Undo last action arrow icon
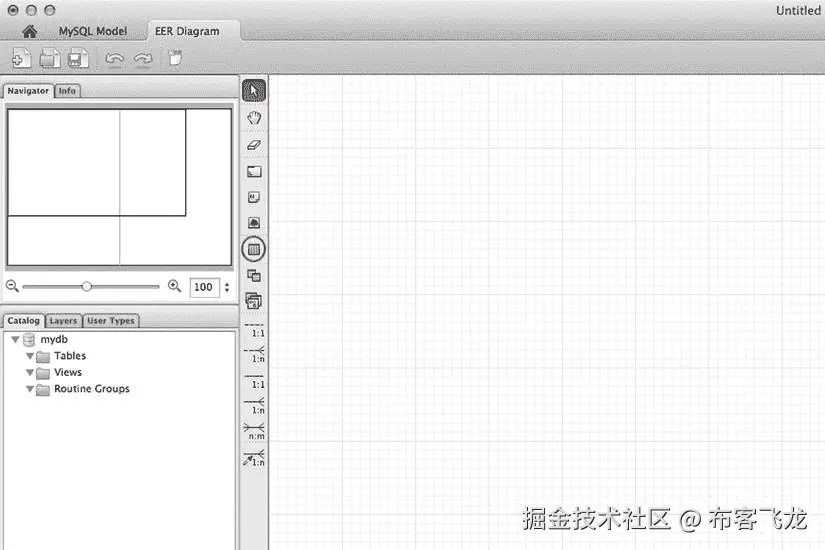 click(x=115, y=58)
